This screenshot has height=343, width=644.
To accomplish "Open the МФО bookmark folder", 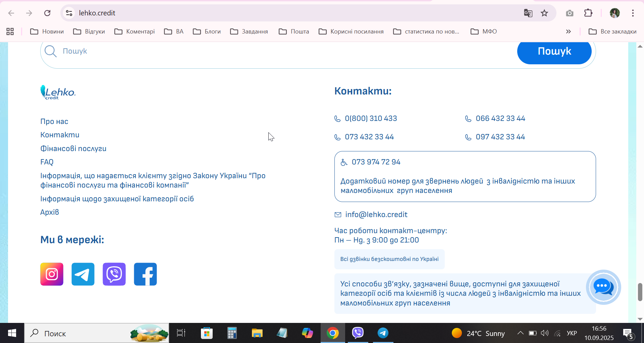I will coord(484,31).
